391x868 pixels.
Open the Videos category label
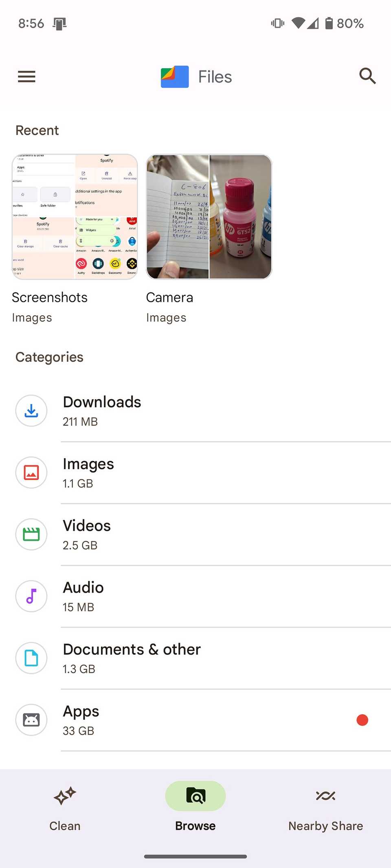point(87,526)
